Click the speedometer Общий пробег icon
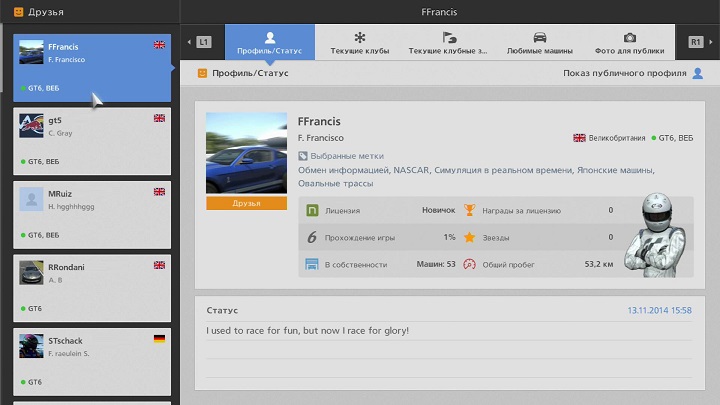 coord(469,265)
